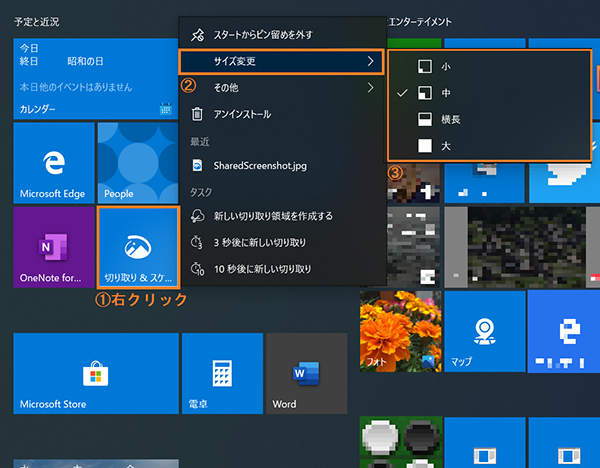The image size is (600, 468).
Task: Launch the OneNote tile
Action: tap(54, 246)
